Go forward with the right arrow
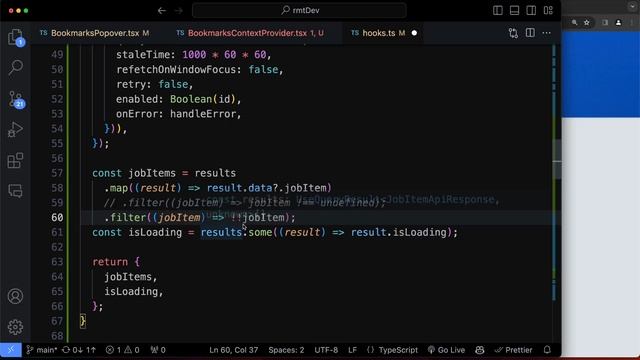 179,11
